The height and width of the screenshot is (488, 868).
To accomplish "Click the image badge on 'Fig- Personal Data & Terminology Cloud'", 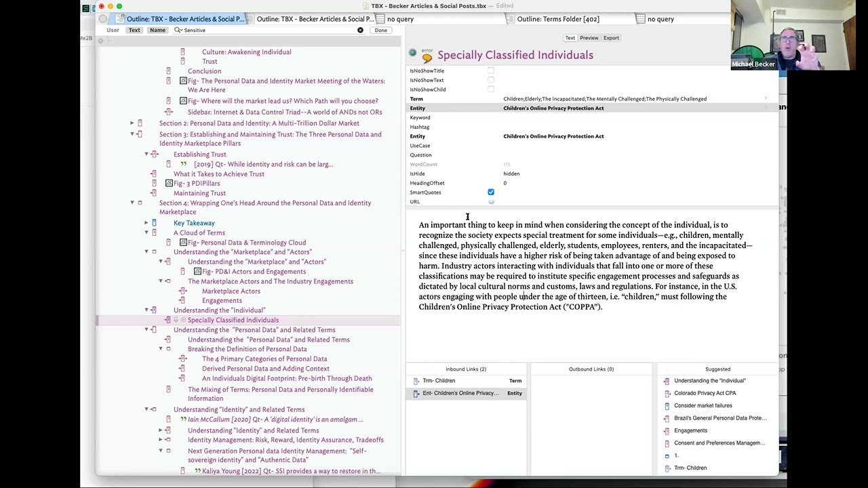I will [183, 243].
